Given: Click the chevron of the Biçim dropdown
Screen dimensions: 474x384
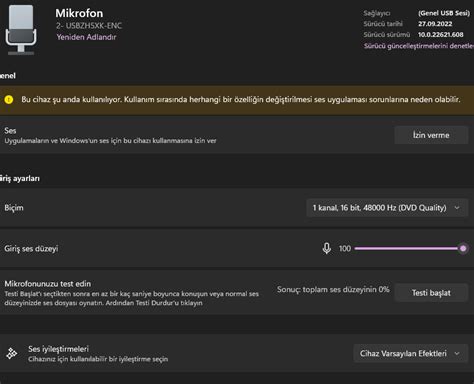Looking at the screenshot, I should tap(457, 208).
